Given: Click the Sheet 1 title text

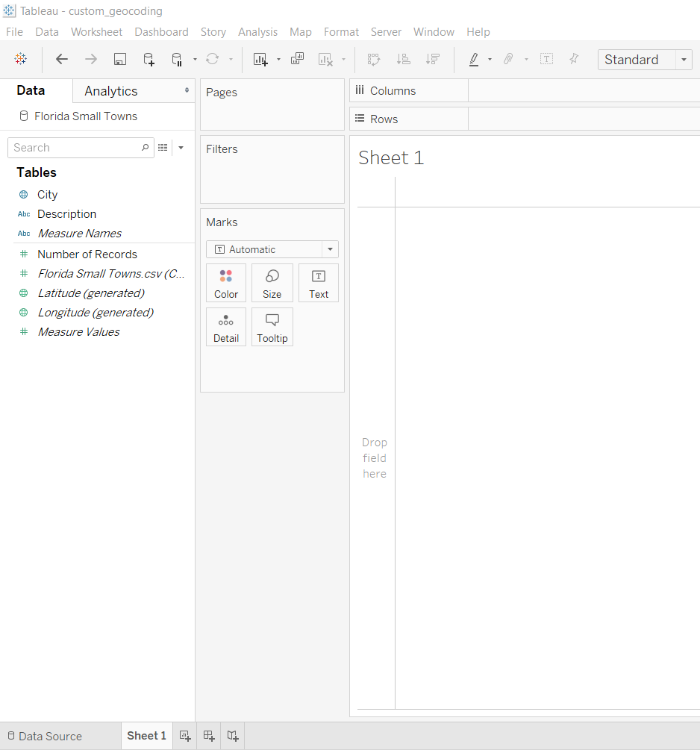Looking at the screenshot, I should pyautogui.click(x=391, y=158).
